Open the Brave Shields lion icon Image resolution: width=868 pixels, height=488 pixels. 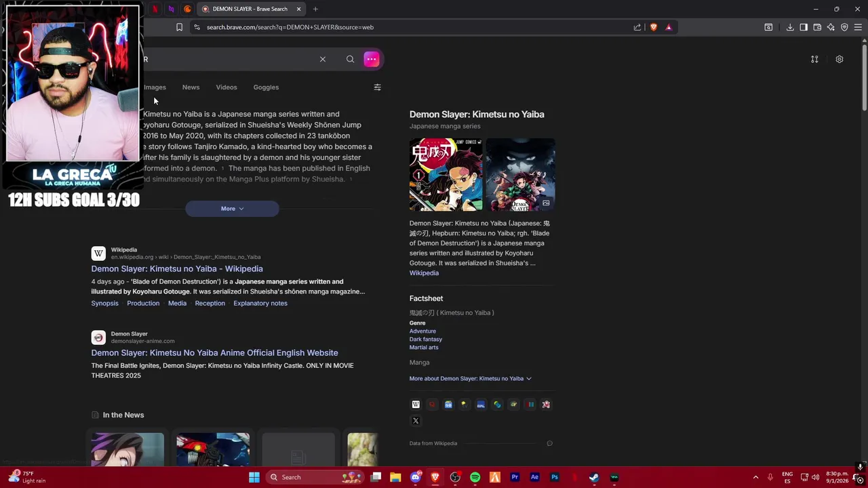click(x=654, y=27)
